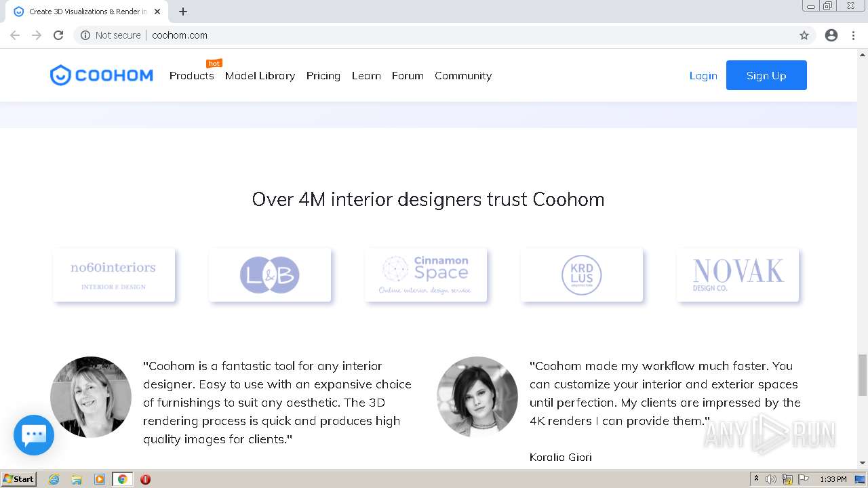Image resolution: width=868 pixels, height=488 pixels.
Task: Open the live chat bubble icon
Action: [34, 435]
